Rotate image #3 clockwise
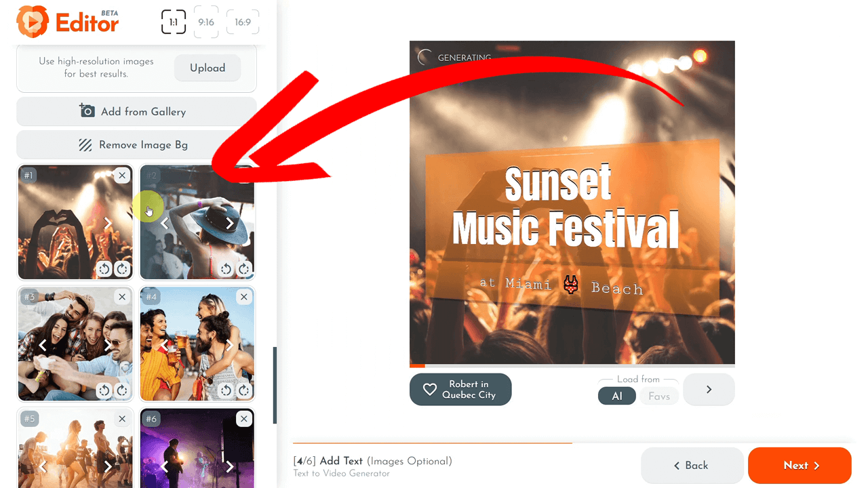Viewport: 868px width, 488px height. [x=122, y=390]
